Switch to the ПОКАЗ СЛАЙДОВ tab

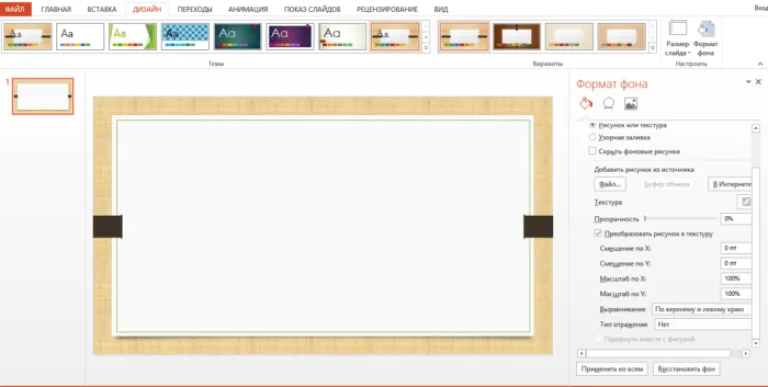click(312, 9)
